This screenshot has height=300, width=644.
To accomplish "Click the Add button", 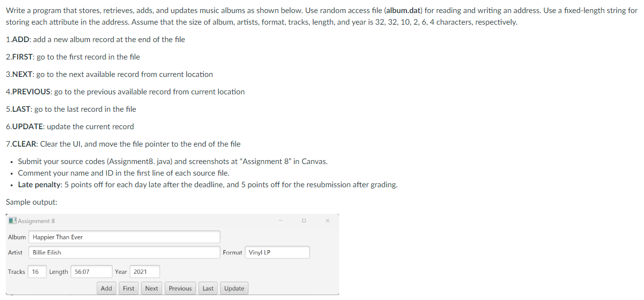I will 106,288.
